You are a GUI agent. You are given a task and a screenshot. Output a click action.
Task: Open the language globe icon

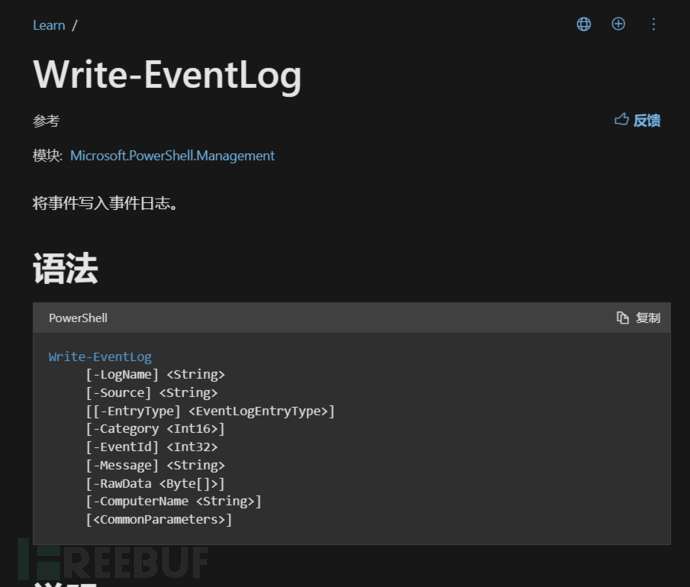(584, 24)
